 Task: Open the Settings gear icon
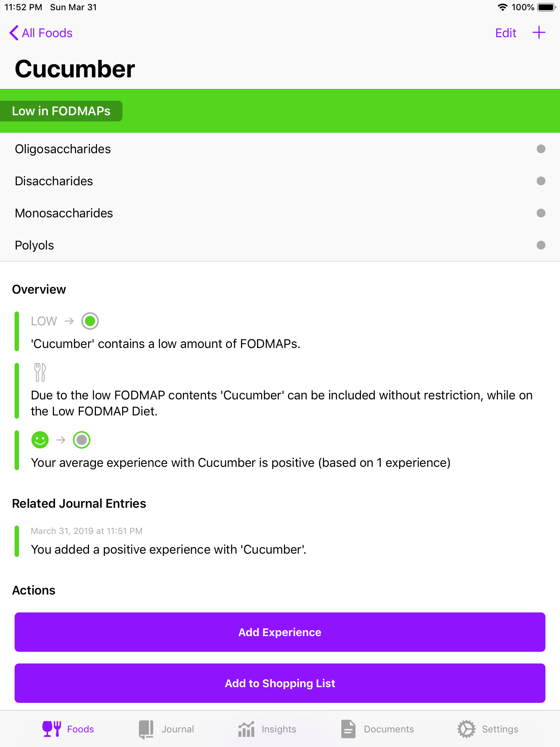(x=466, y=729)
